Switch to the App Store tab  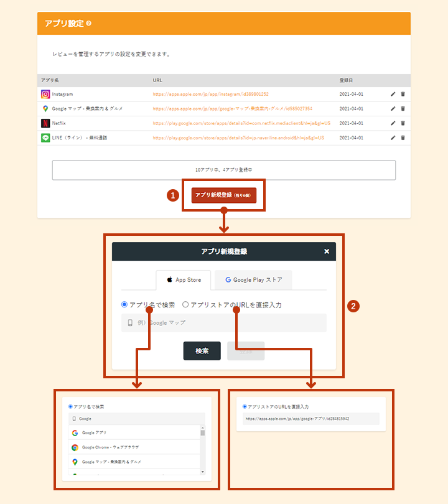tap(183, 280)
